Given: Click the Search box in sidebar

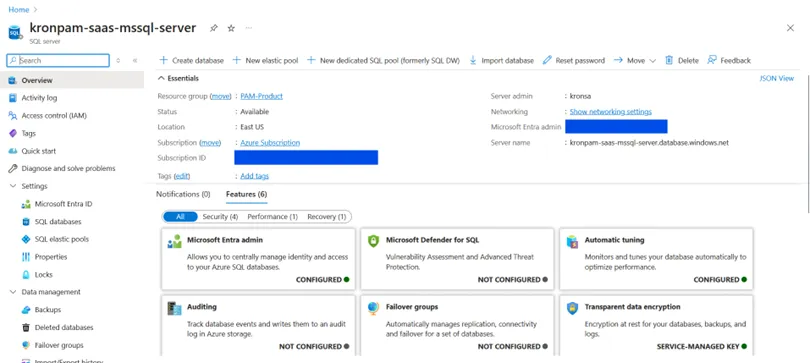Looking at the screenshot, I should point(58,60).
